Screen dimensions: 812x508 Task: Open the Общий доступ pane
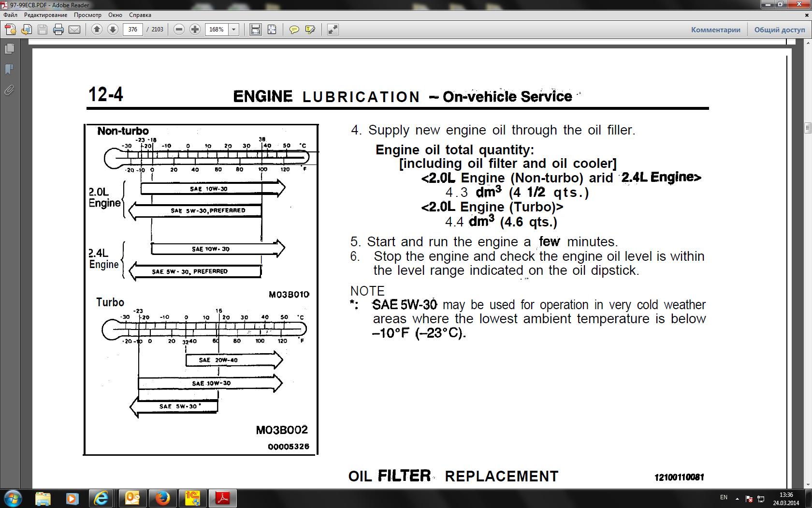(780, 30)
